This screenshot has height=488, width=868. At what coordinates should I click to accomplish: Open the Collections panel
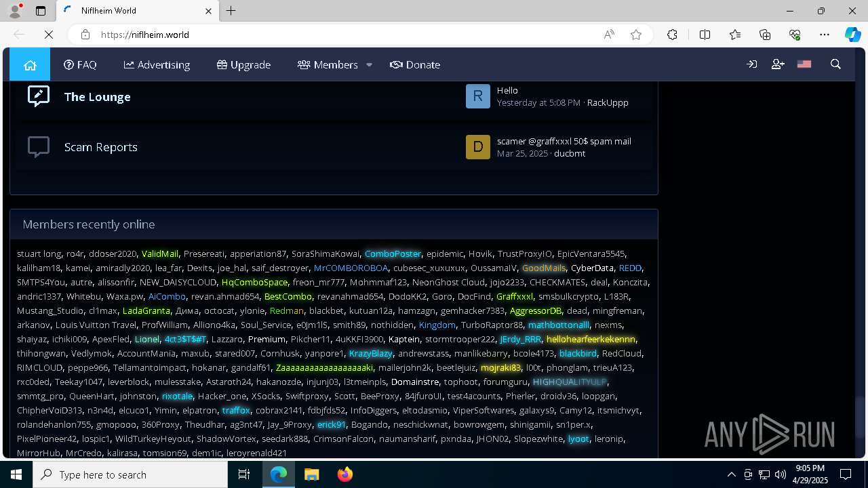[765, 35]
